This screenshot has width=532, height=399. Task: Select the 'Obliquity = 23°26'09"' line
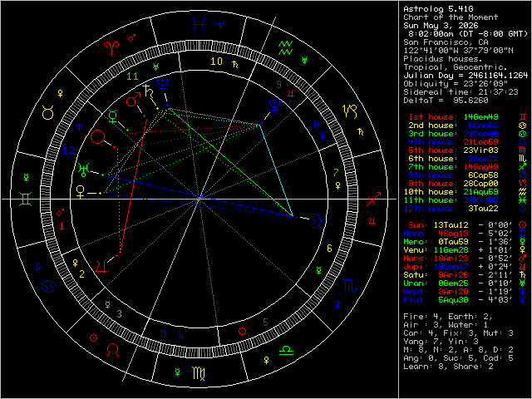[456, 84]
